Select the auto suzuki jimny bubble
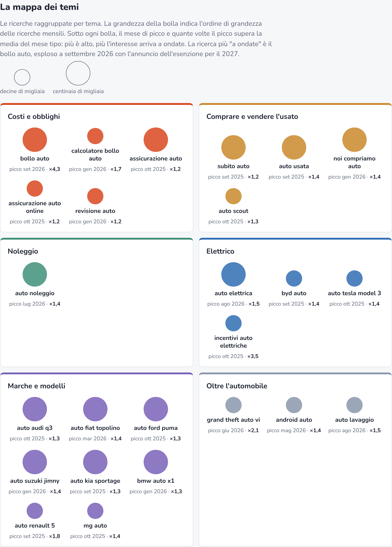This screenshot has width=392, height=547. (35, 462)
